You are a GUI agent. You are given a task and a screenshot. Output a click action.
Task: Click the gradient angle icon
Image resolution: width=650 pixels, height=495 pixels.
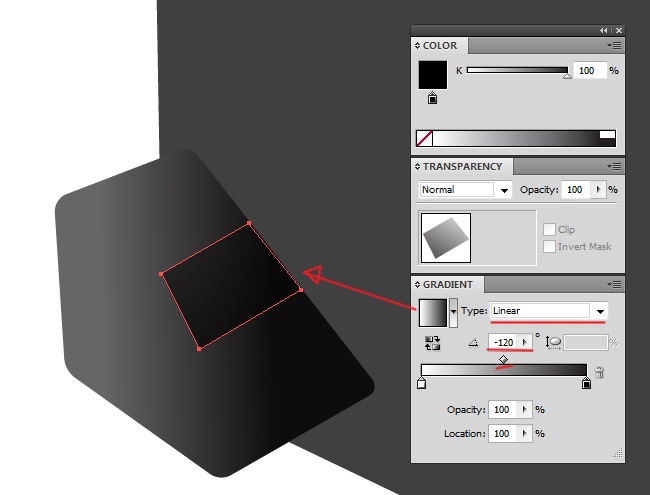473,343
